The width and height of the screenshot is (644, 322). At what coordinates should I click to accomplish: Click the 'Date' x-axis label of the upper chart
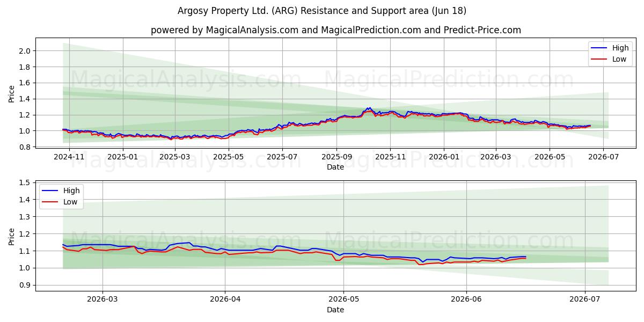335,167
